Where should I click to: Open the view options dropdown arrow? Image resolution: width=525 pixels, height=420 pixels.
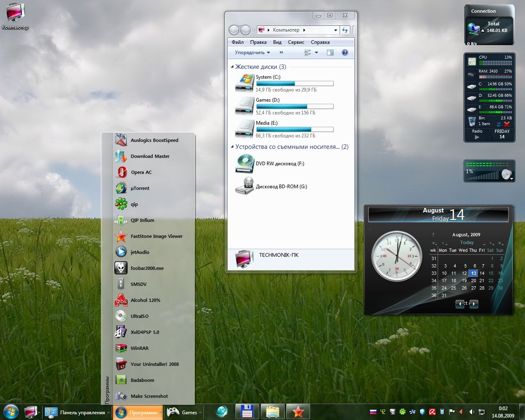316,52
